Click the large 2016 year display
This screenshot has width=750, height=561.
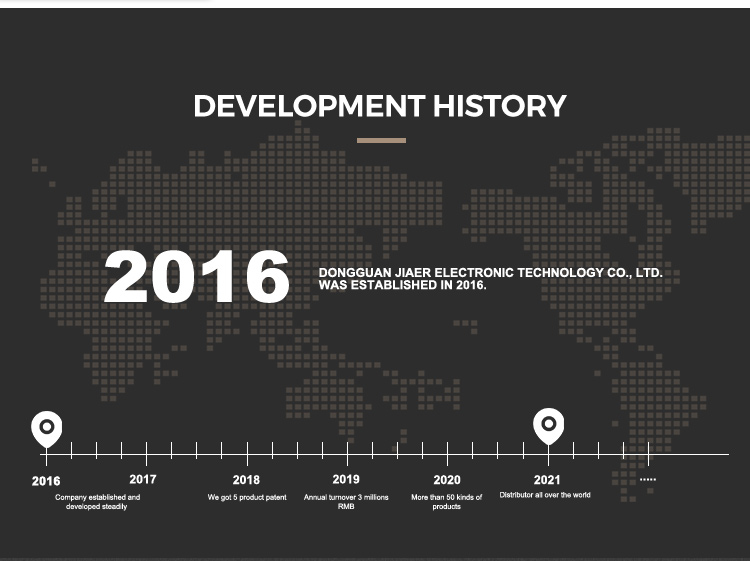pos(197,277)
